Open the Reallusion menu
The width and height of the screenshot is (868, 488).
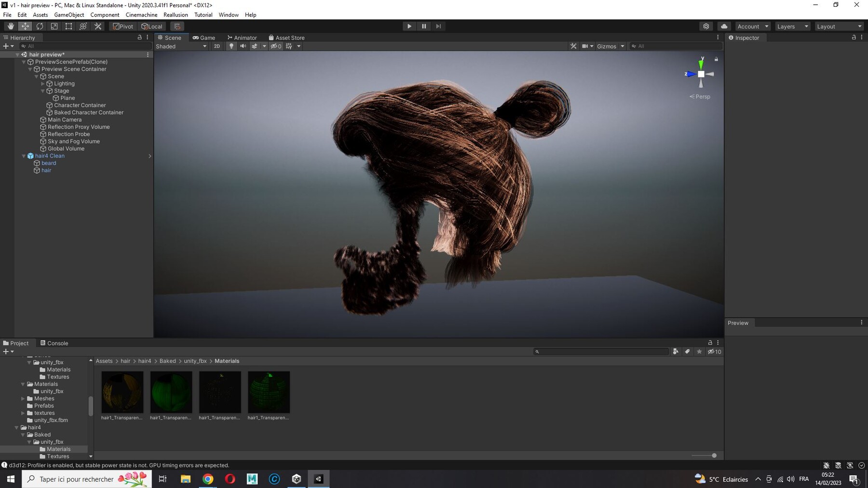coord(176,15)
